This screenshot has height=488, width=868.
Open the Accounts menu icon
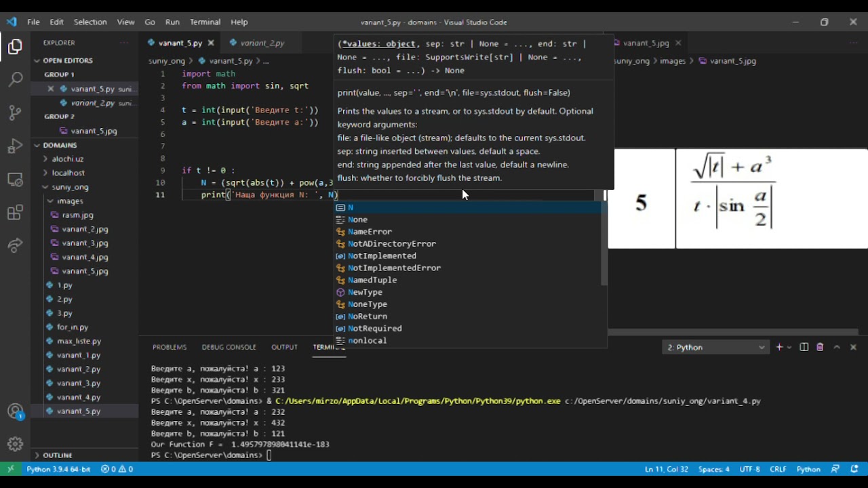point(15,411)
